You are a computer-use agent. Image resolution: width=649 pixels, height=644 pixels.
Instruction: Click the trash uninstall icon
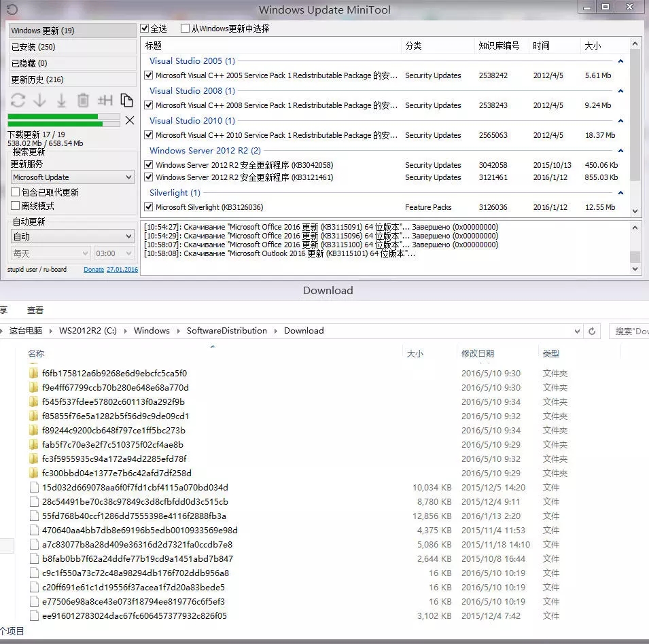pyautogui.click(x=83, y=101)
